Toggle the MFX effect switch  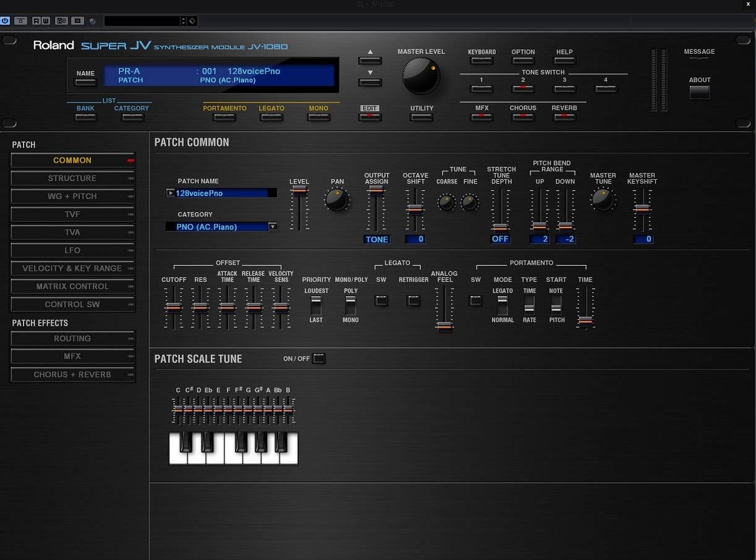[x=482, y=116]
